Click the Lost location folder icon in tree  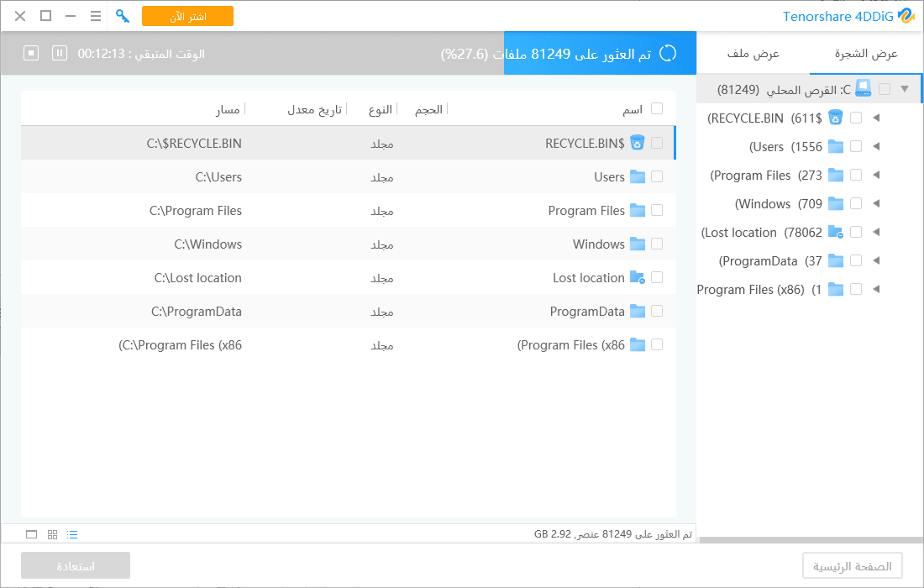pyautogui.click(x=836, y=232)
